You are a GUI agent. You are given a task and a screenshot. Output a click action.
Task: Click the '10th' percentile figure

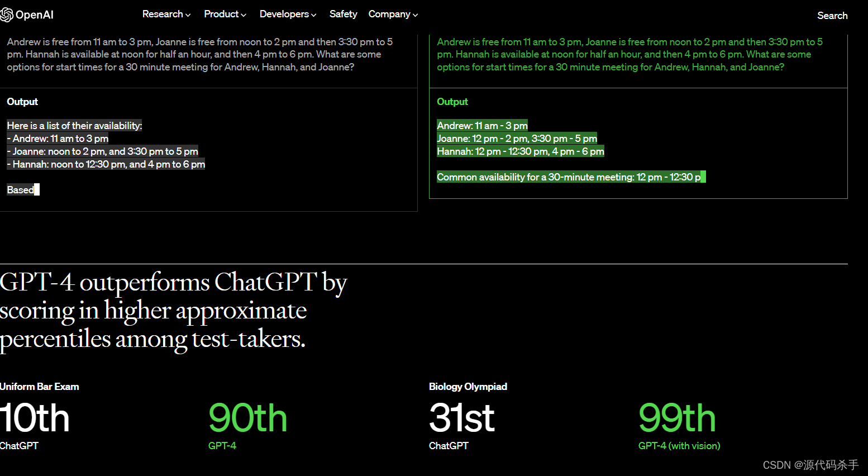click(35, 418)
